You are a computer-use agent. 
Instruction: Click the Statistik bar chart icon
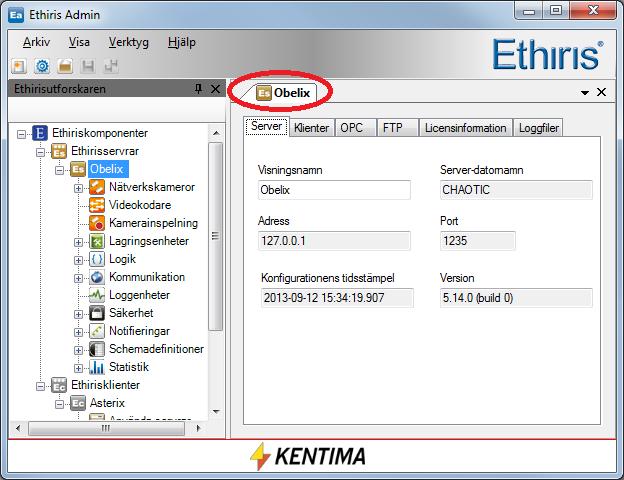point(97,367)
